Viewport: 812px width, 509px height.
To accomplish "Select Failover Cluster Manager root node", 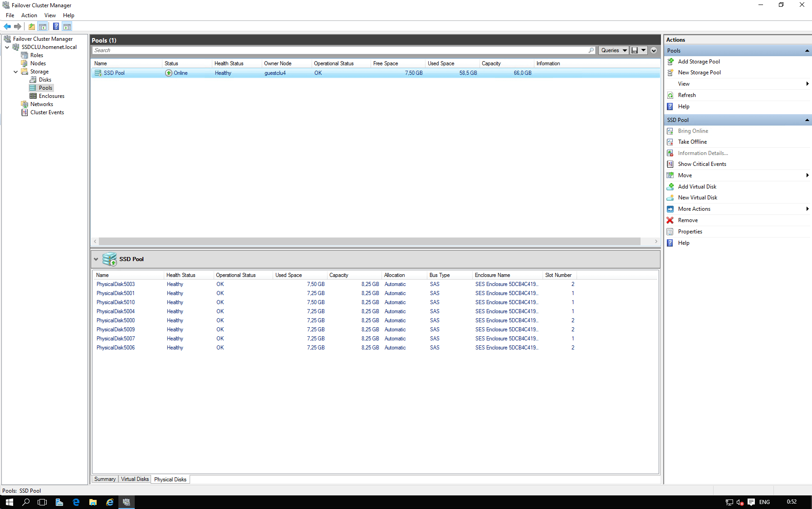I will click(43, 39).
